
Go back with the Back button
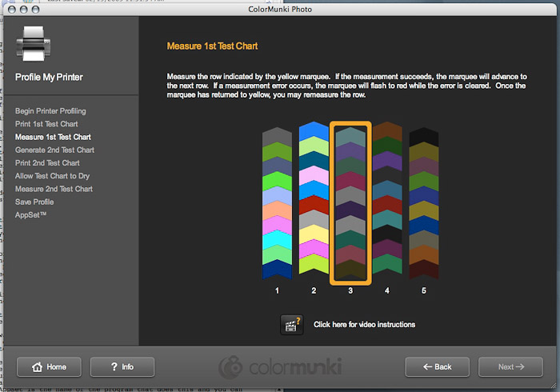[436, 367]
